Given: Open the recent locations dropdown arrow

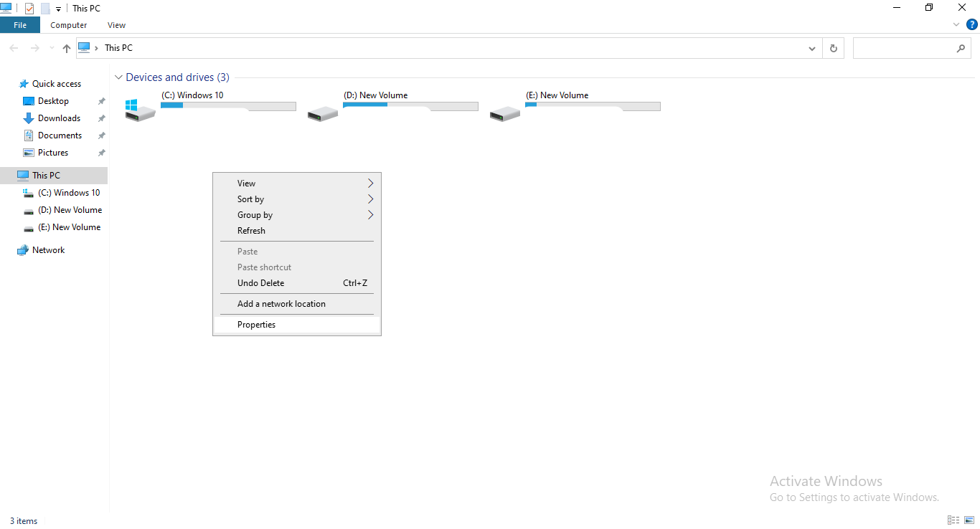Looking at the screenshot, I should coord(51,49).
